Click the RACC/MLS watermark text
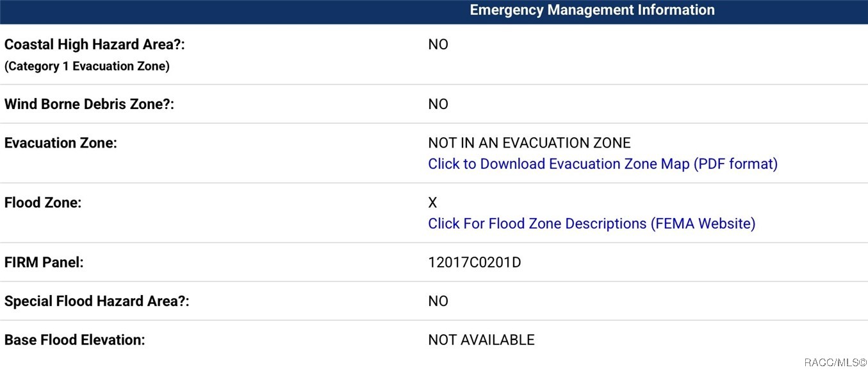This screenshot has height=372, width=868. tap(835, 362)
